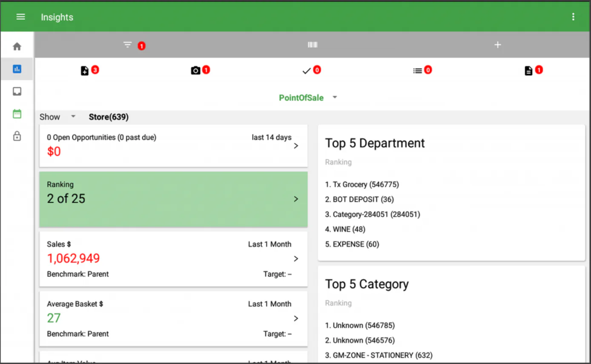Image resolution: width=591 pixels, height=364 pixels.
Task: Open the calendar icon in sidebar
Action: click(17, 114)
